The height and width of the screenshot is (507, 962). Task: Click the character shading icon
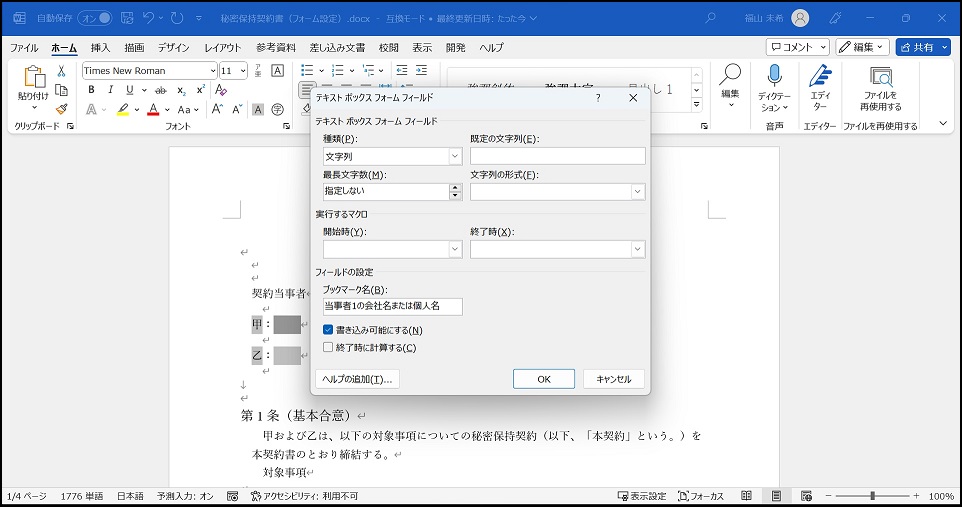(258, 109)
